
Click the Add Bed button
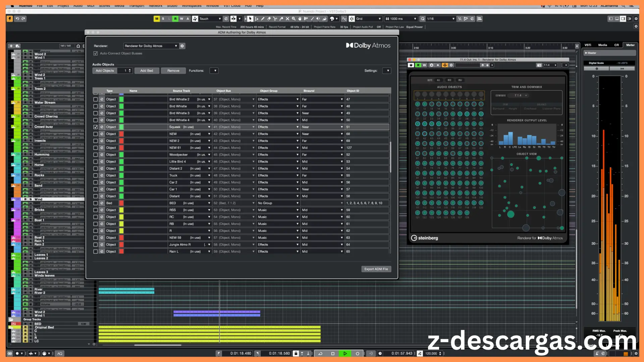pos(147,71)
